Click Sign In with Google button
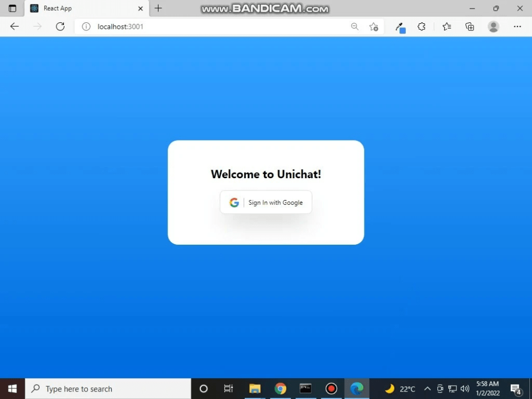 click(265, 202)
